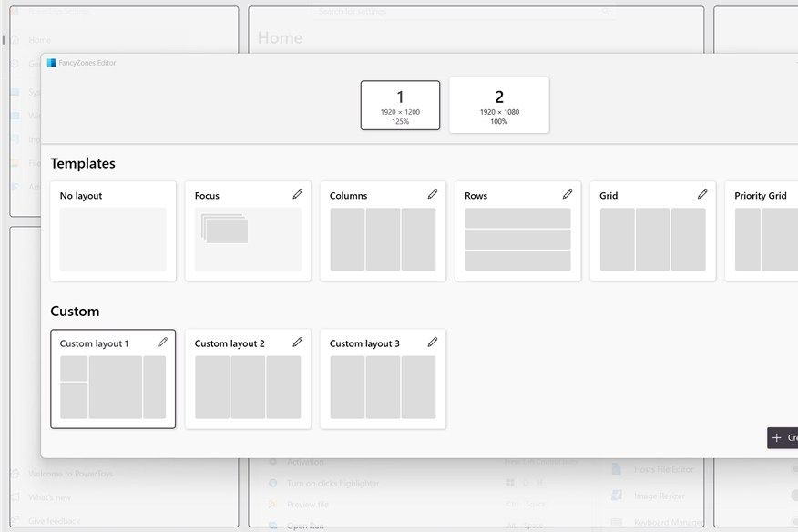
Task: Select monitor 2 (1920 × 1080)
Action: [499, 106]
